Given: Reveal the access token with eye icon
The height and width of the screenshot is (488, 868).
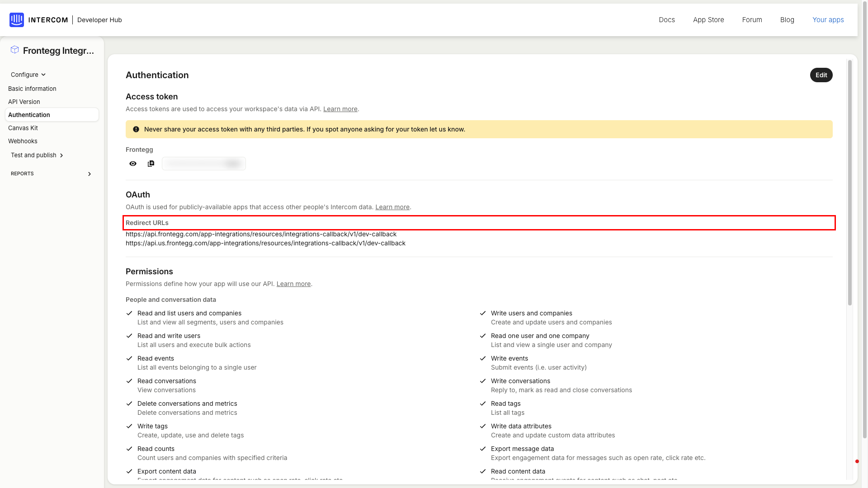Looking at the screenshot, I should point(133,164).
